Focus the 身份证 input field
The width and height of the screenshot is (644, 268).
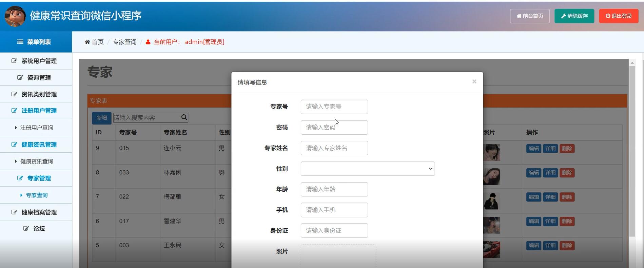tap(334, 231)
